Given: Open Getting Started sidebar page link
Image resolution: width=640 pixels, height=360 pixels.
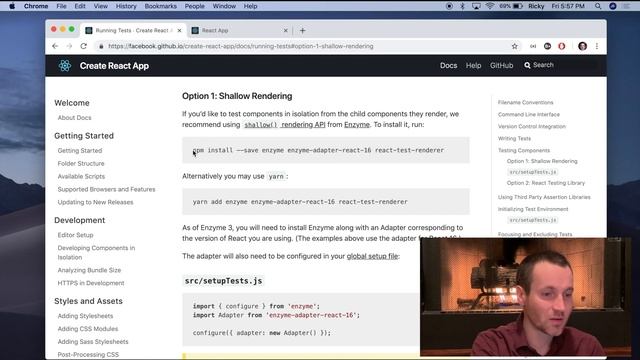Looking at the screenshot, I should (80, 151).
